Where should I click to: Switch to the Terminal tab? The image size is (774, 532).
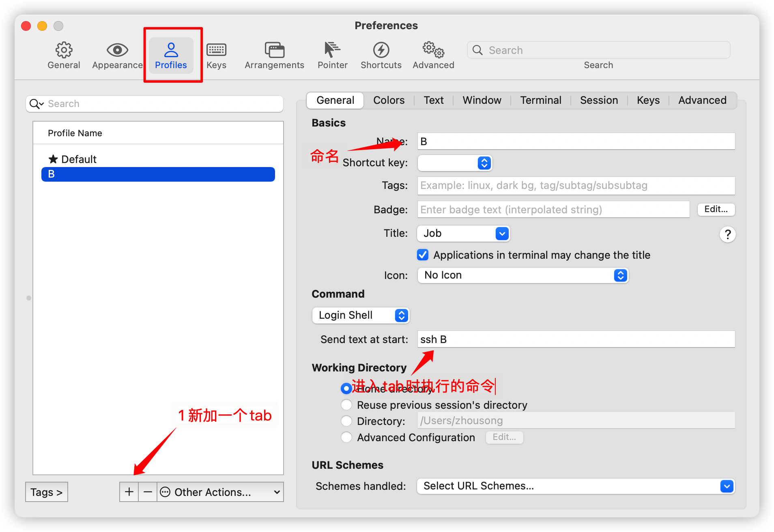(x=541, y=101)
